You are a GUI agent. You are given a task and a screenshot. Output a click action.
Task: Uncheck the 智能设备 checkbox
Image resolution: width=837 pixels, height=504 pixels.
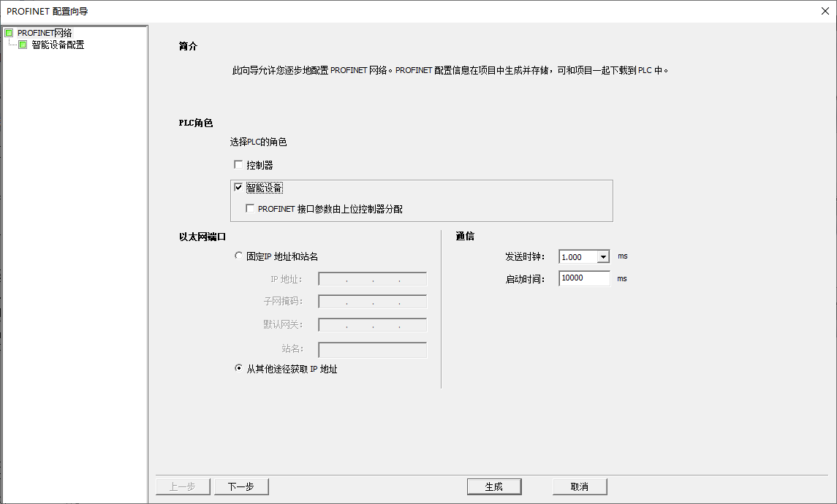[238, 187]
